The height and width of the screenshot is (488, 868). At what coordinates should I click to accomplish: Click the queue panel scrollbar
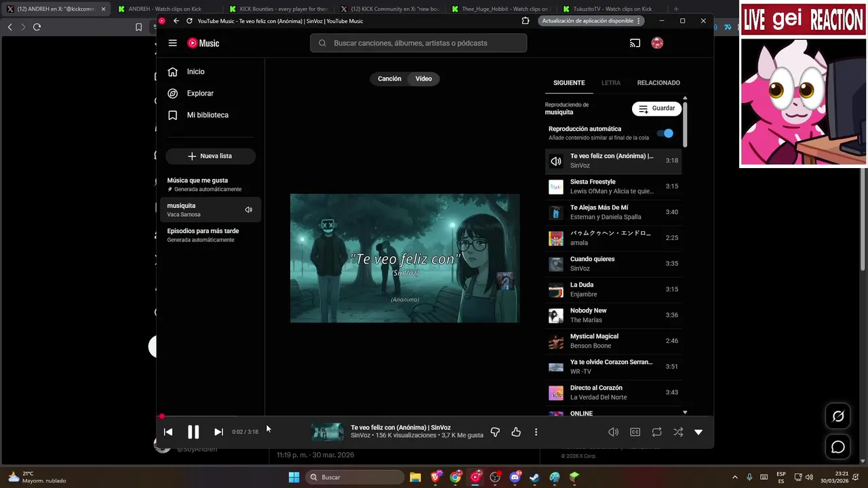point(685,123)
